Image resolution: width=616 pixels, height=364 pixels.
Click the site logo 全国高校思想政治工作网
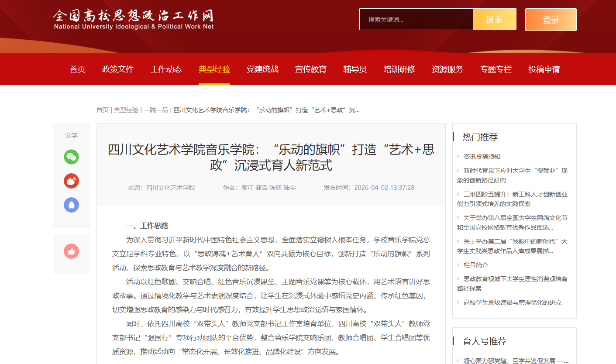pos(133,20)
